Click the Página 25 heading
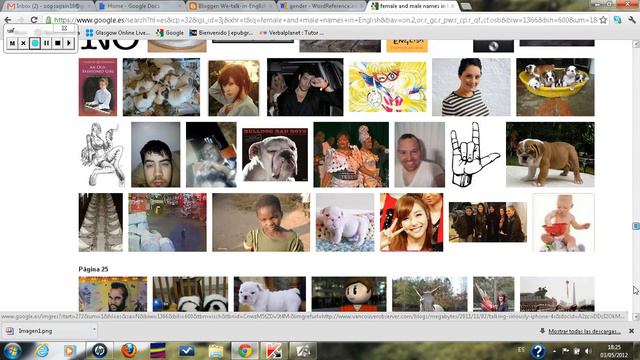Viewport: 640px width, 360px height. pos(93,269)
